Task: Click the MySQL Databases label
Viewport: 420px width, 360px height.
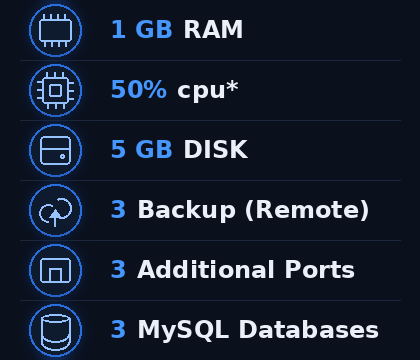Action: point(258,330)
